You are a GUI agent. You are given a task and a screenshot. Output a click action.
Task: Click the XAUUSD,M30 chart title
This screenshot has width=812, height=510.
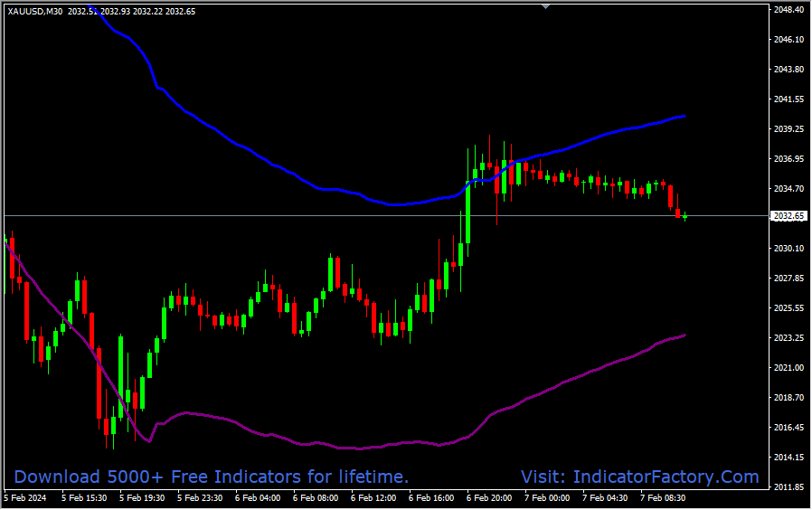35,12
